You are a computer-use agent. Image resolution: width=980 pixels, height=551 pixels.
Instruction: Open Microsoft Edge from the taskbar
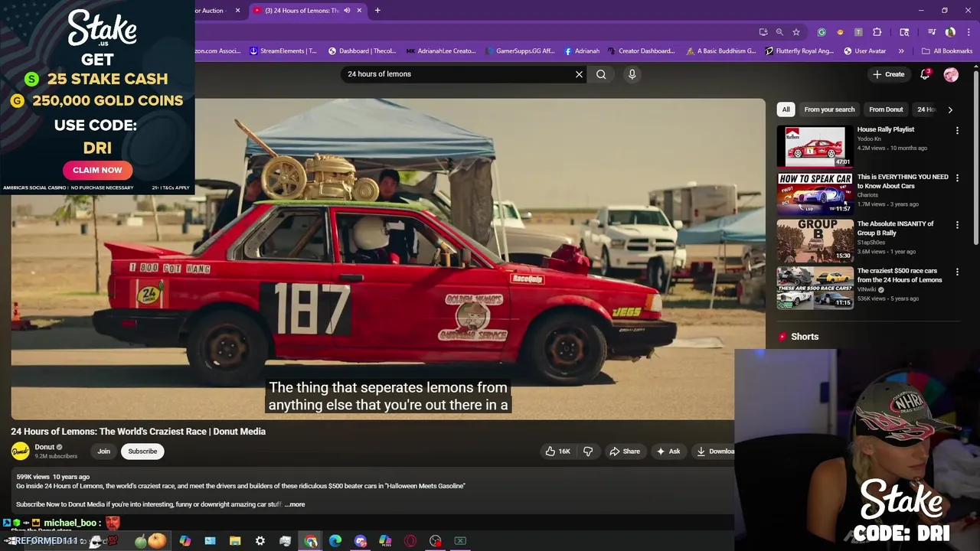coord(335,541)
